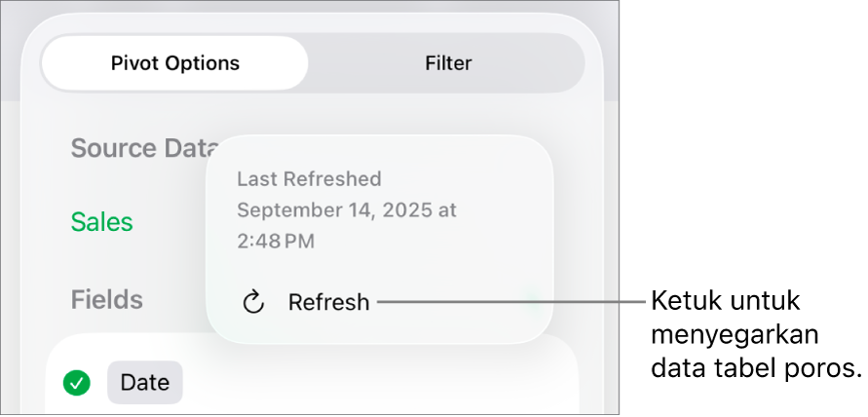Click the September 14, 2025 date line

[346, 209]
